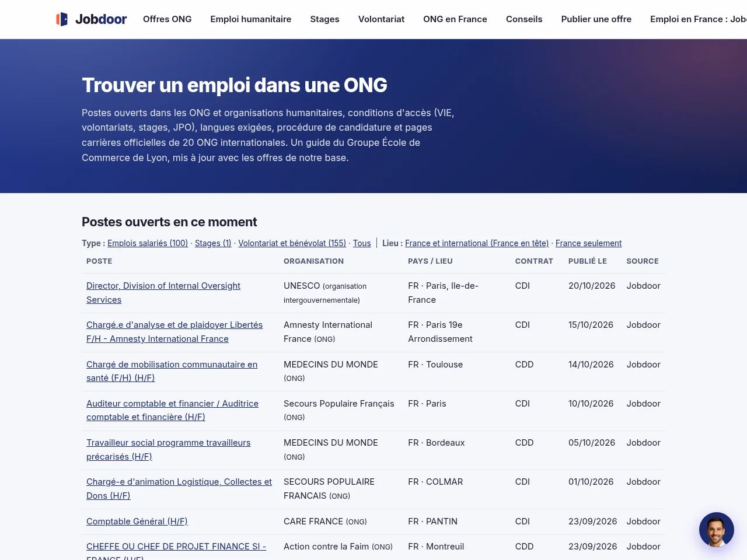Click the POSTE column header

[99, 261]
